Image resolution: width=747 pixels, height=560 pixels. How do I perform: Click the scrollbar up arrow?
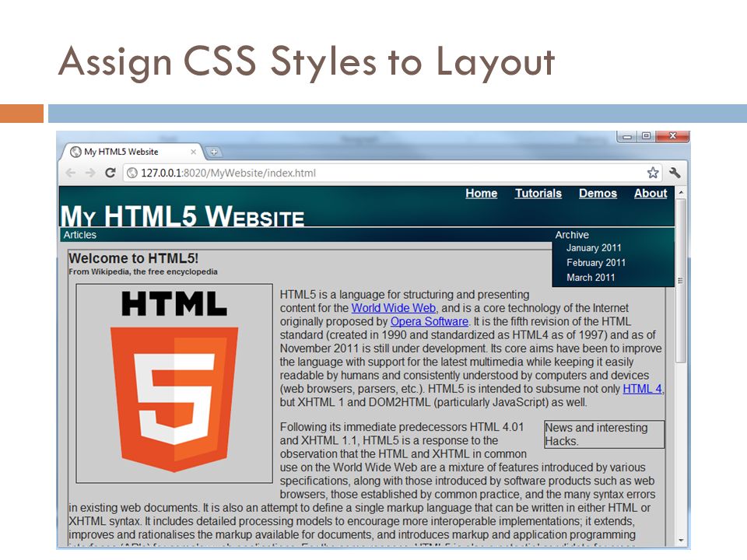(x=681, y=192)
